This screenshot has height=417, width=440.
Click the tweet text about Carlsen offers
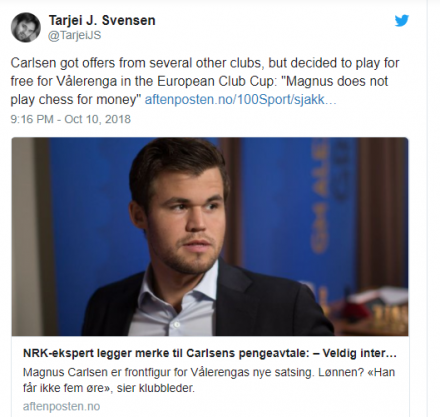[205, 81]
